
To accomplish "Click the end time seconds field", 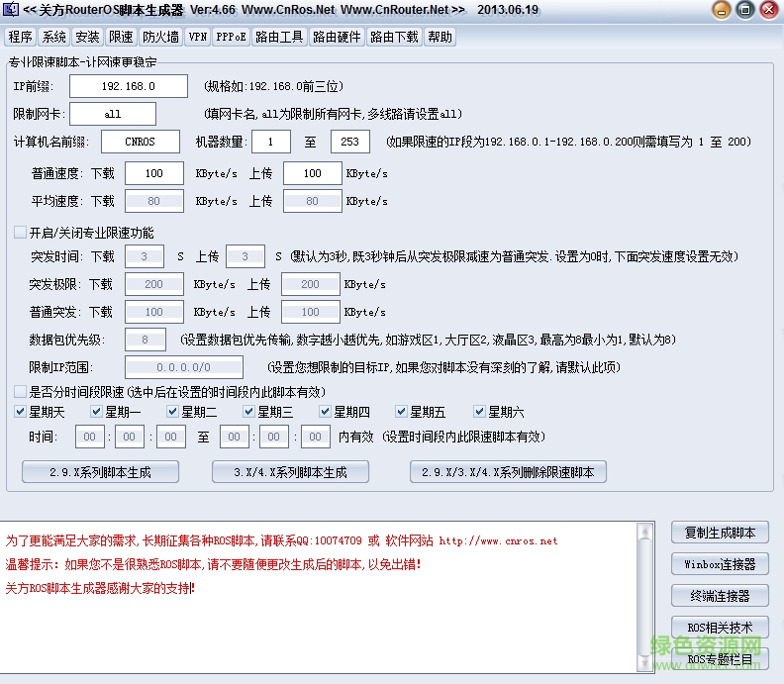I will pos(315,437).
